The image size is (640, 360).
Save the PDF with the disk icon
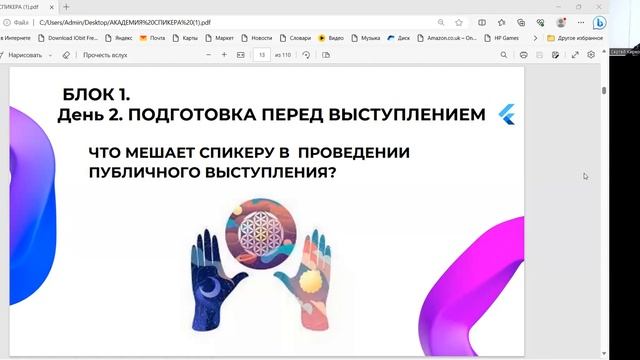click(540, 55)
